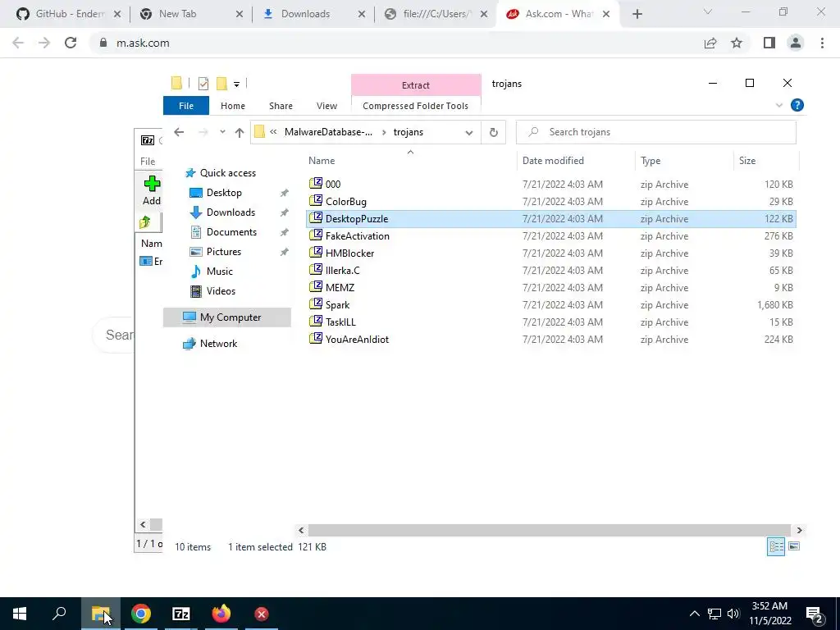Screen dimensions: 840x630
Task: Open Customize Quick Access Toolbar dropdown
Action: click(x=236, y=84)
